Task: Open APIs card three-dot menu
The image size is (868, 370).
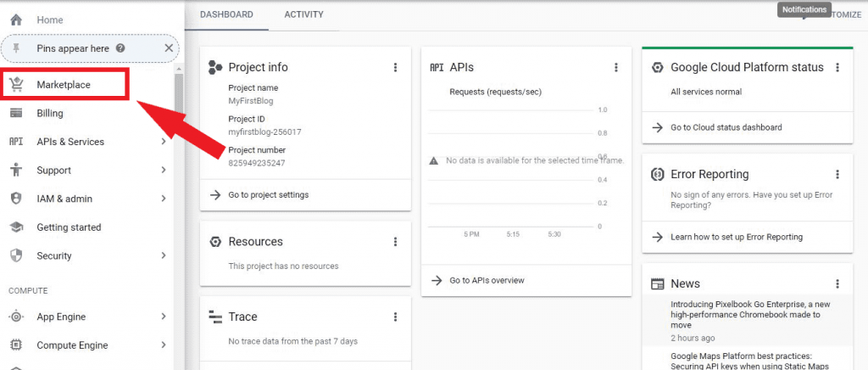Action: [616, 68]
